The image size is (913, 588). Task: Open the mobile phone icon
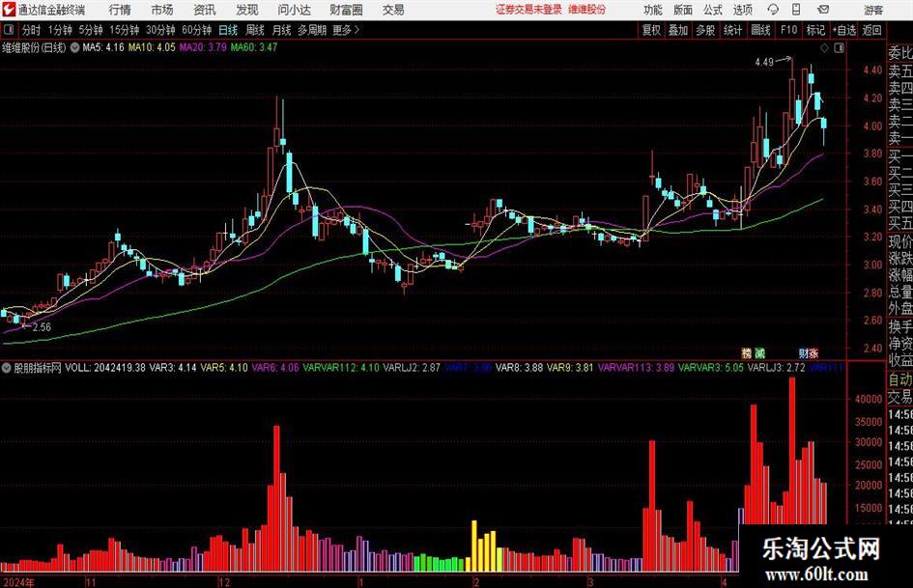pyautogui.click(x=796, y=10)
